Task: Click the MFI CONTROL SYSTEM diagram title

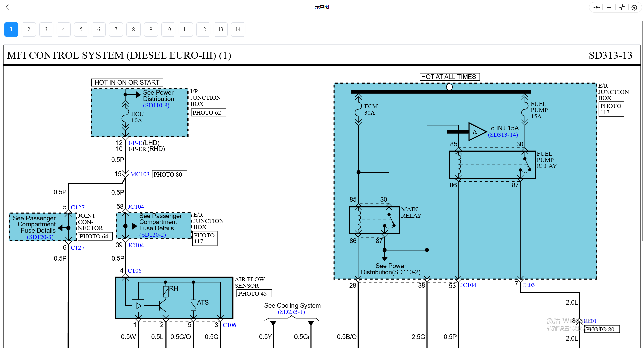Action: pos(119,55)
